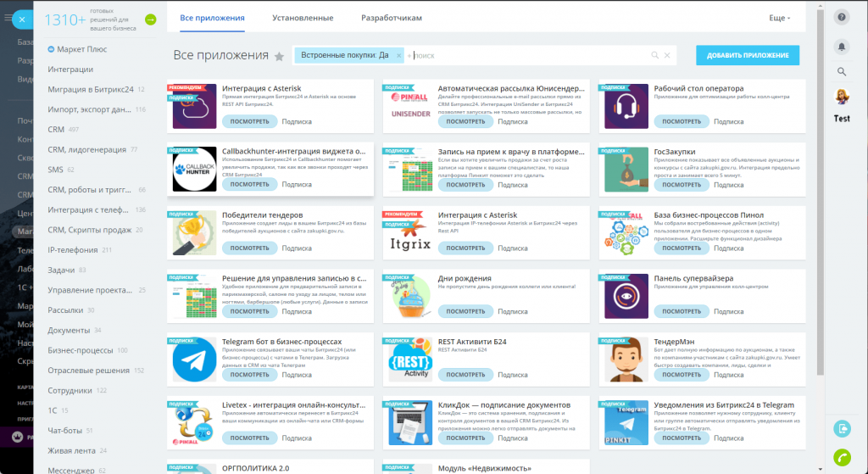Click the vertical page scrollbar

tap(821, 191)
